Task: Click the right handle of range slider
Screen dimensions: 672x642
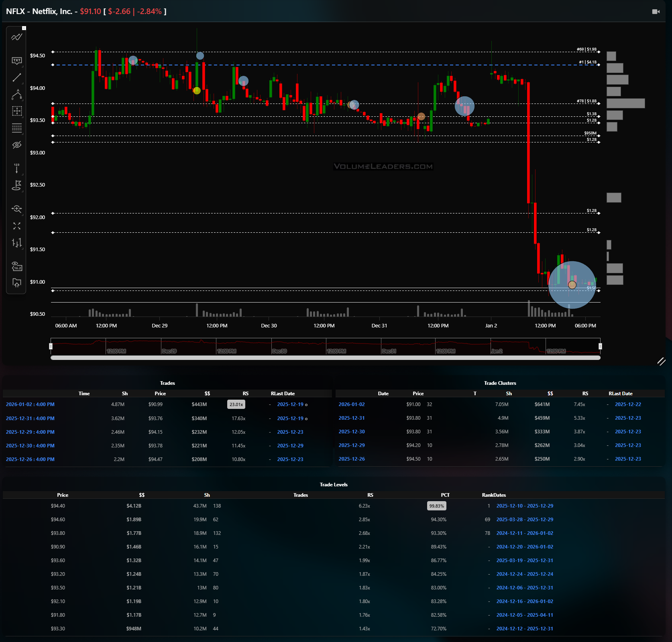Action: pos(600,346)
